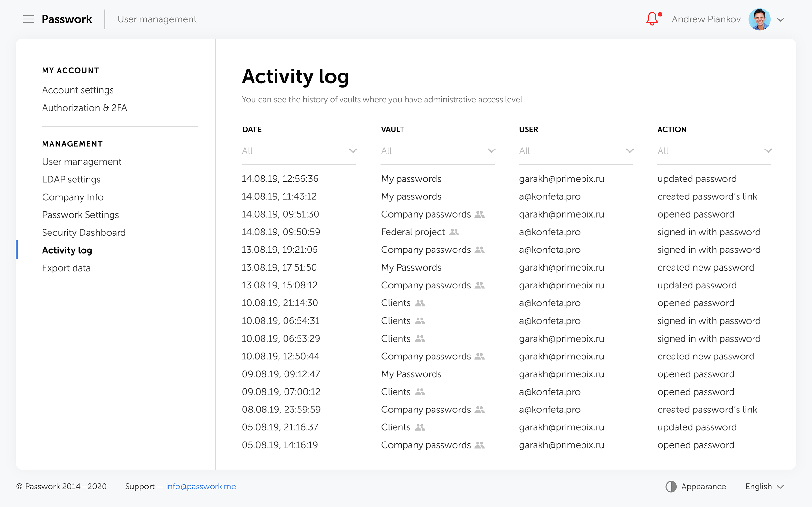Click Andrew Piankov's avatar photo
This screenshot has height=507, width=812.
pos(759,19)
